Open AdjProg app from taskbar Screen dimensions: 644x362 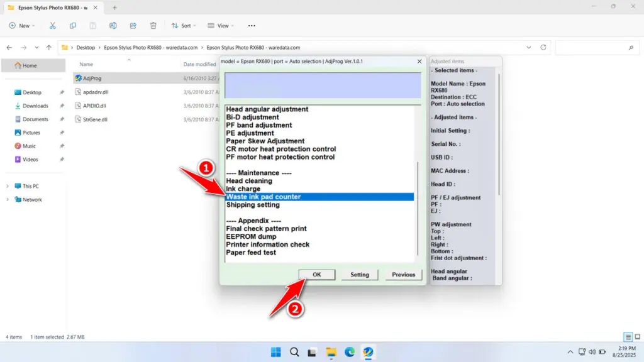point(367,352)
